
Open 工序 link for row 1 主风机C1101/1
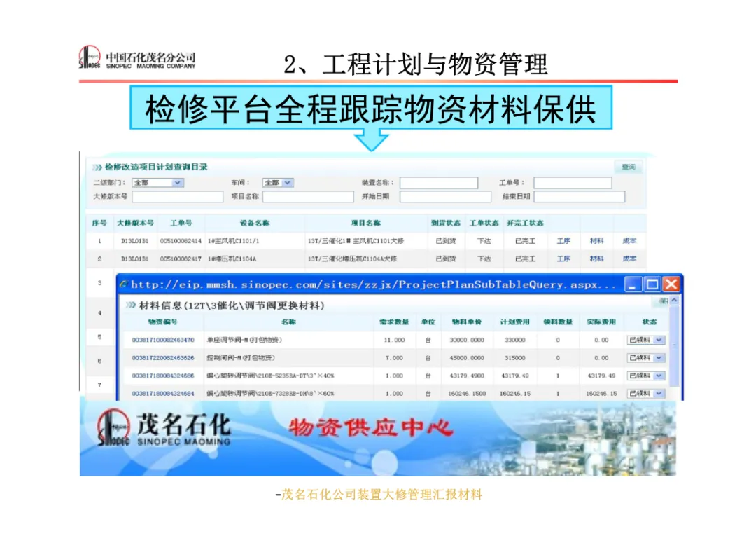point(563,241)
